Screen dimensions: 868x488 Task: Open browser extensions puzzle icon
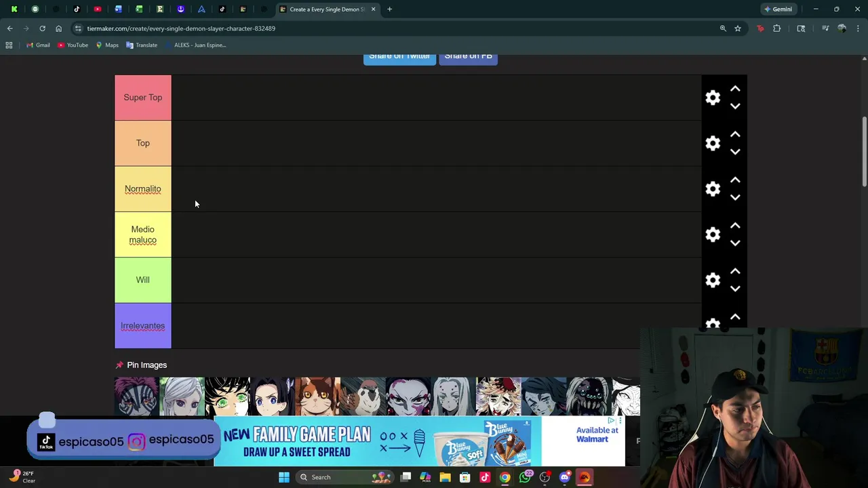pyautogui.click(x=777, y=28)
